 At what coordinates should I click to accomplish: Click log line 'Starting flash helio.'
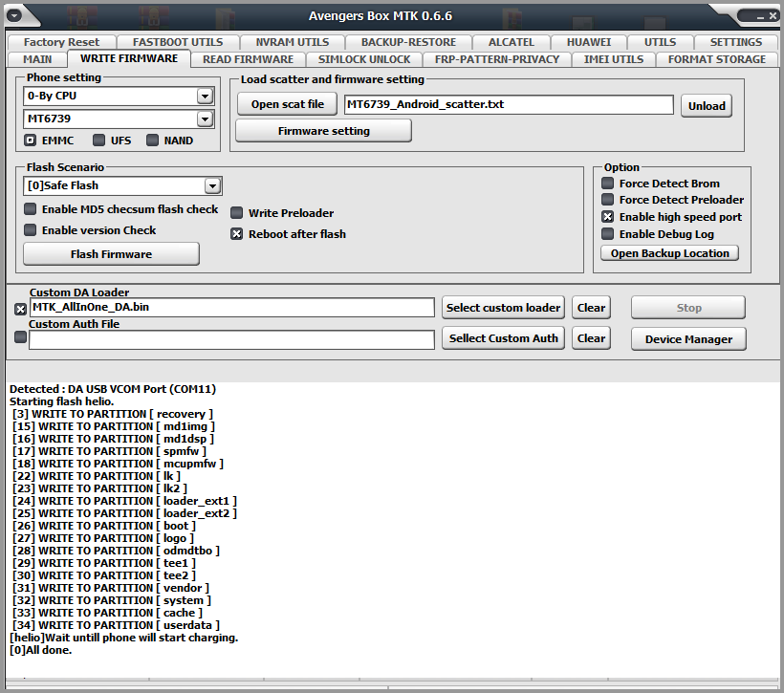tap(61, 401)
